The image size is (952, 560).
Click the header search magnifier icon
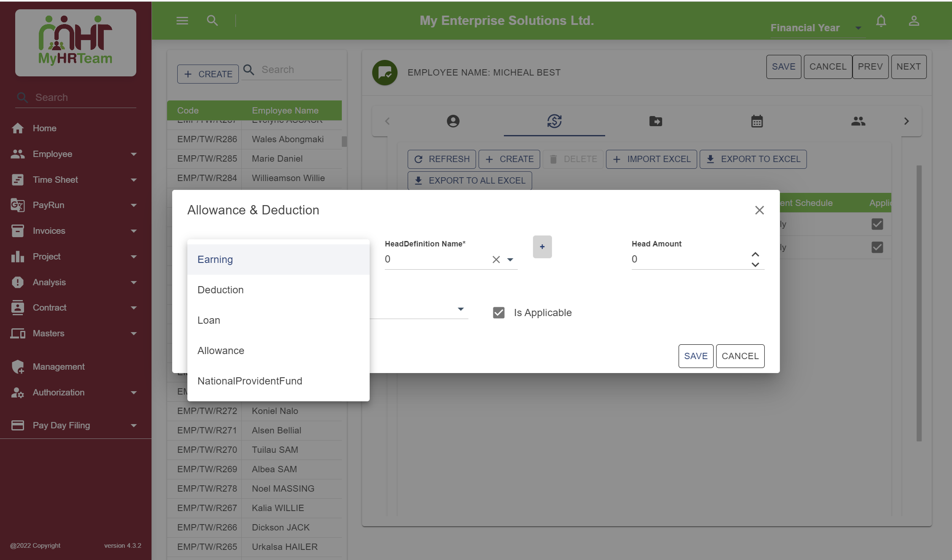[212, 21]
